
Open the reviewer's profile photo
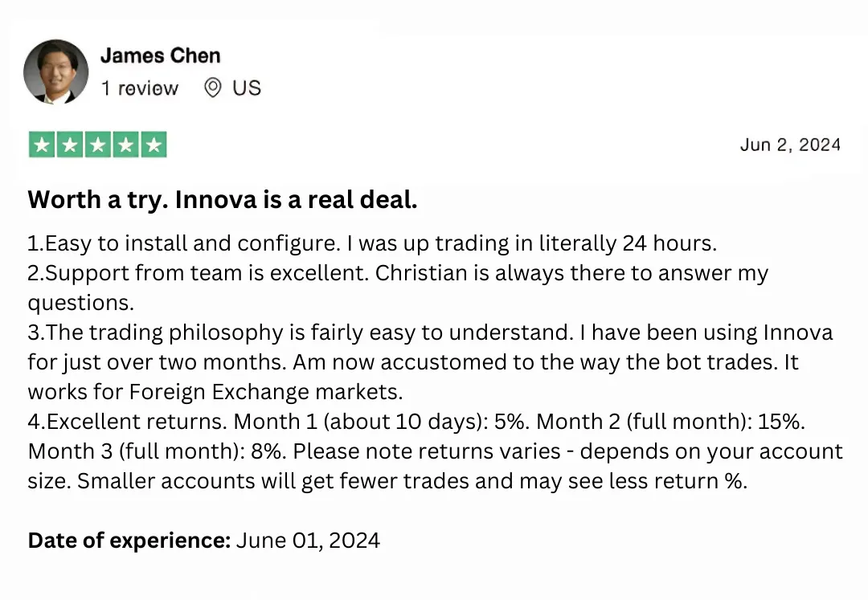tap(55, 71)
